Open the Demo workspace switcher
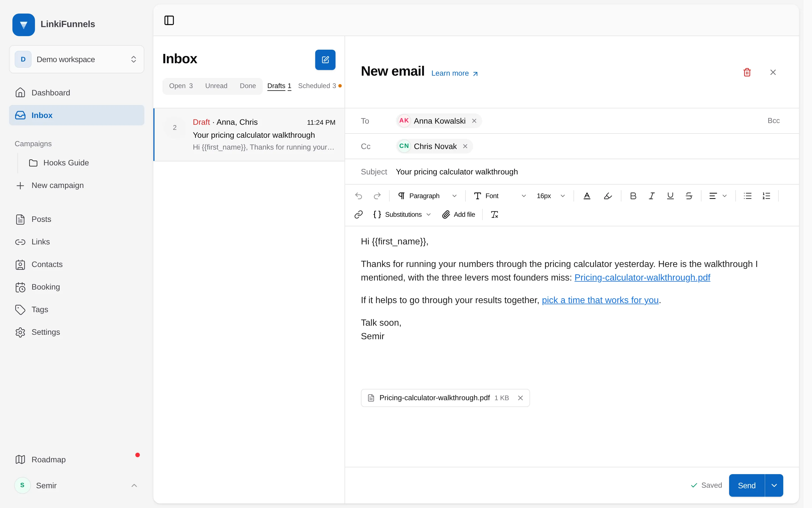This screenshot has height=508, width=812. click(76, 59)
